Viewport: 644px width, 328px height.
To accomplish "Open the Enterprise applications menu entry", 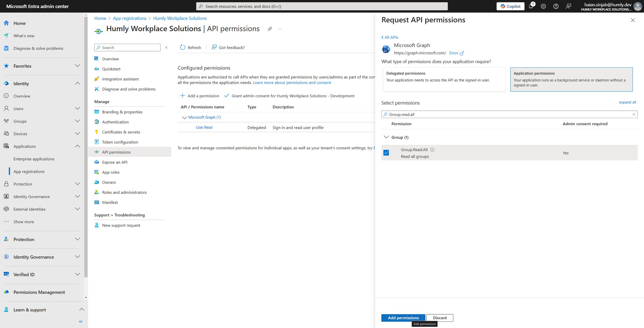I will [x=34, y=159].
